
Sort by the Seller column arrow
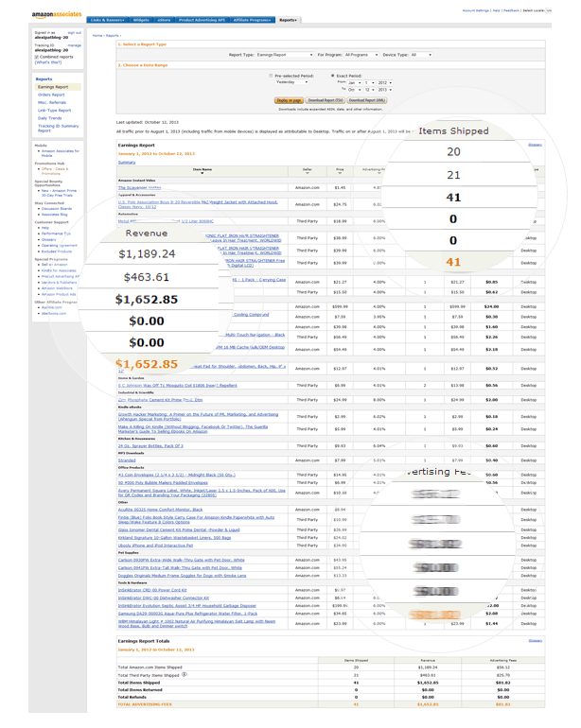(x=308, y=173)
